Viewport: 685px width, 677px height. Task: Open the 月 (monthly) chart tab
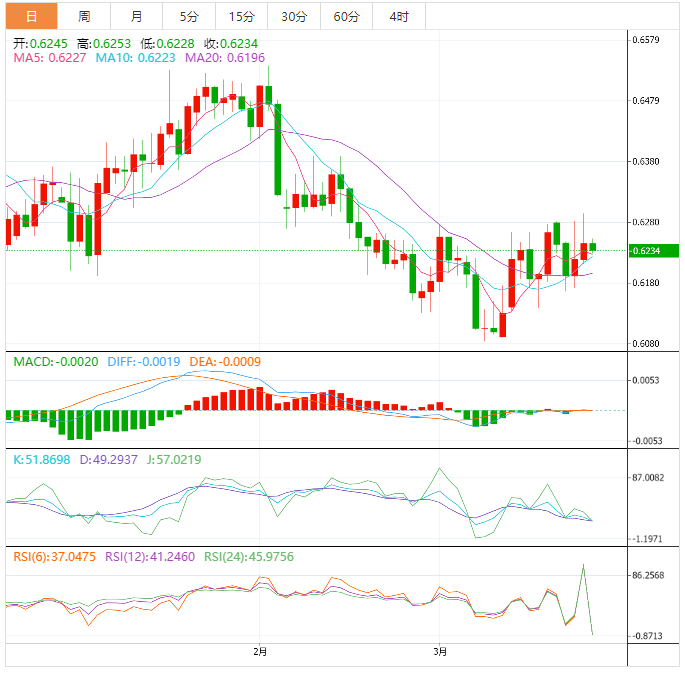pyautogui.click(x=136, y=17)
